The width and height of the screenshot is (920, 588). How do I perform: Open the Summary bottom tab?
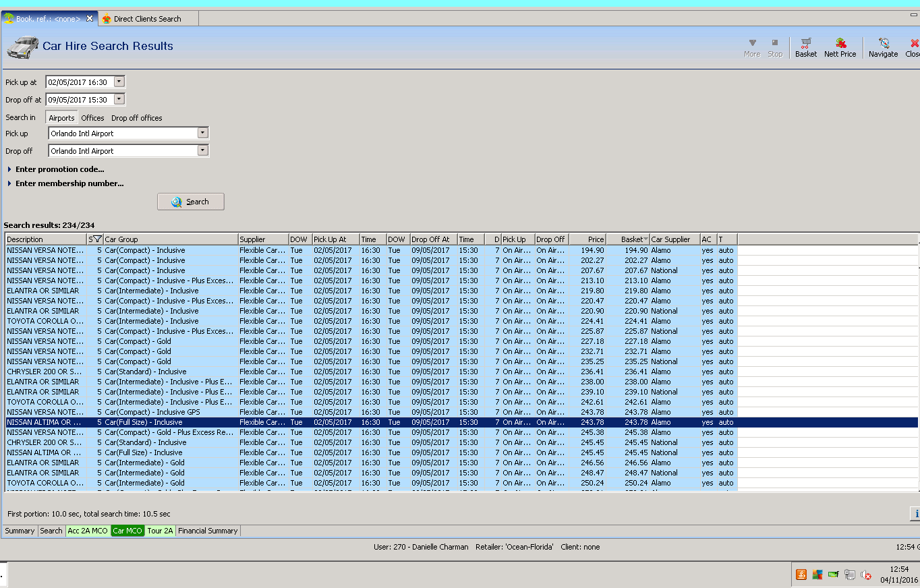point(20,531)
